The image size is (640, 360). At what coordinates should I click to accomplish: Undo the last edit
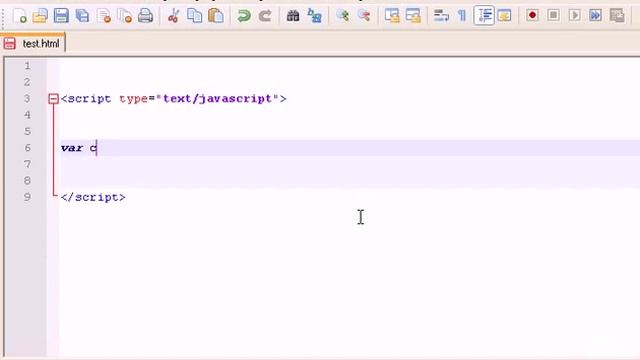click(244, 16)
